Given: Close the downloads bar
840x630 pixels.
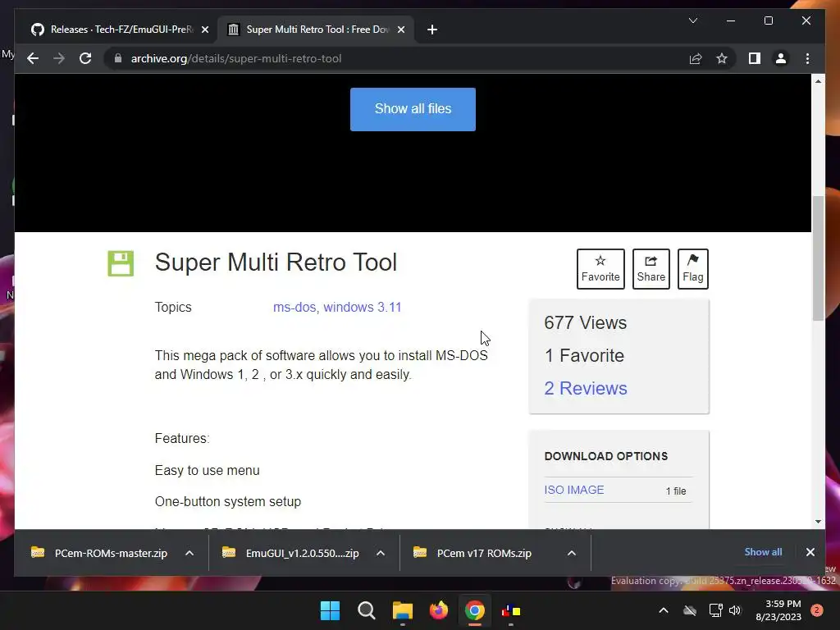Looking at the screenshot, I should [x=810, y=552].
